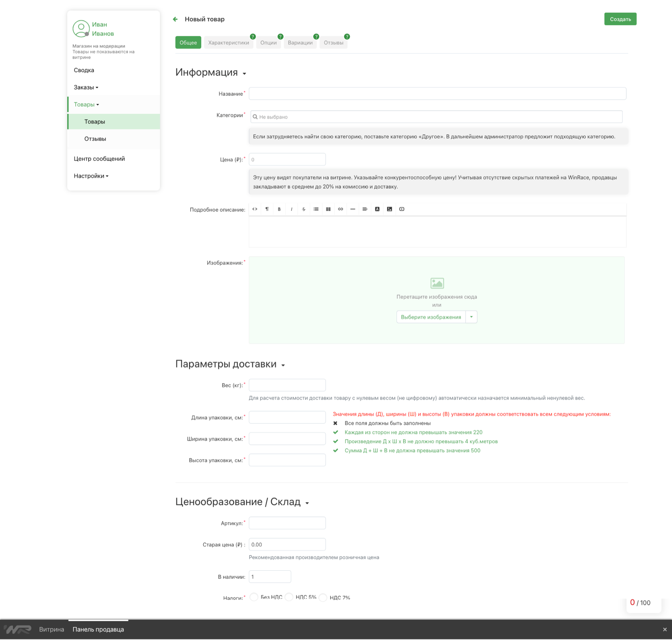672x640 pixels.
Task: Insert a link in the description editor
Action: pos(341,209)
